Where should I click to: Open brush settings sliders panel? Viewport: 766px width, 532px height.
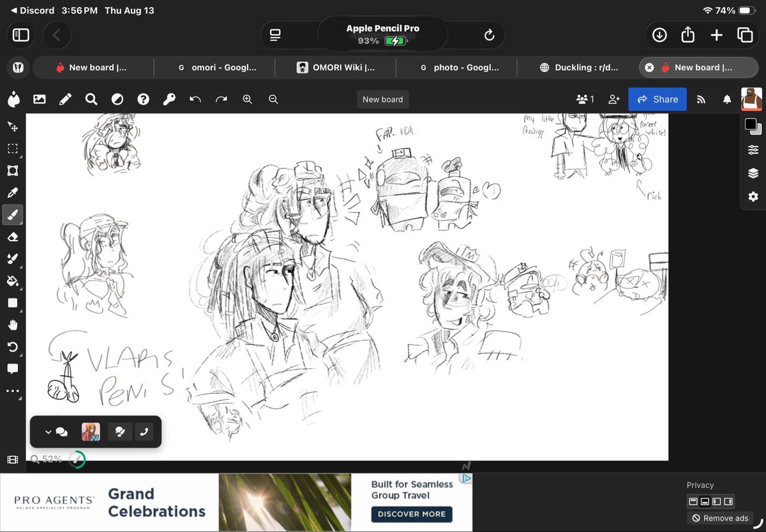click(753, 150)
